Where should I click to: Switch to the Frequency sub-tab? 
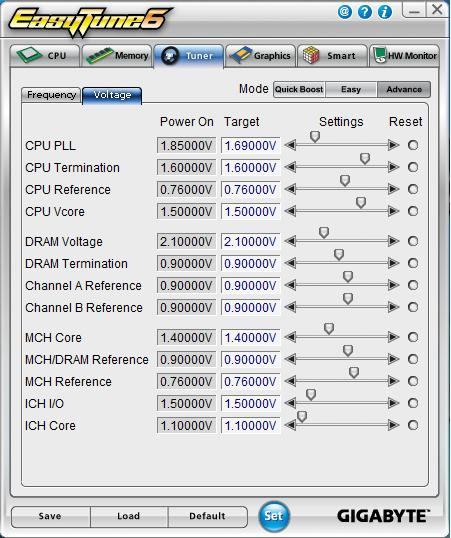pos(51,95)
